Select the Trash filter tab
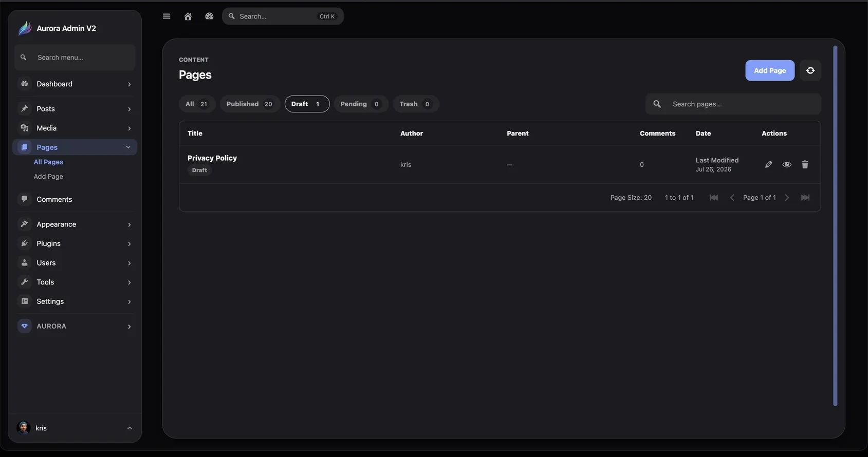 416,104
